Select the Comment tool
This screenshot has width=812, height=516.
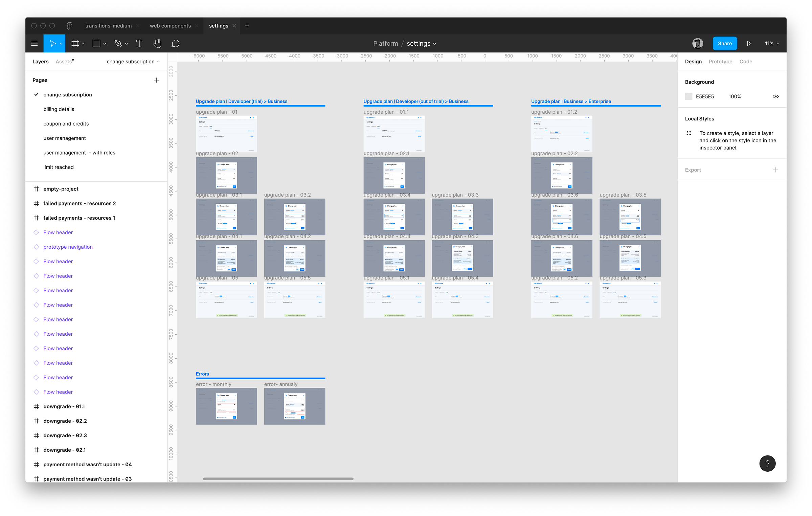tap(175, 43)
